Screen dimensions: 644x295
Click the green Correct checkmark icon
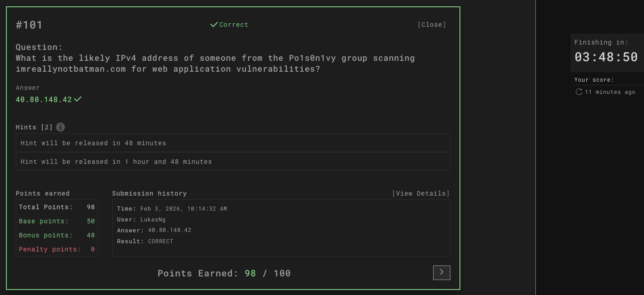point(214,25)
